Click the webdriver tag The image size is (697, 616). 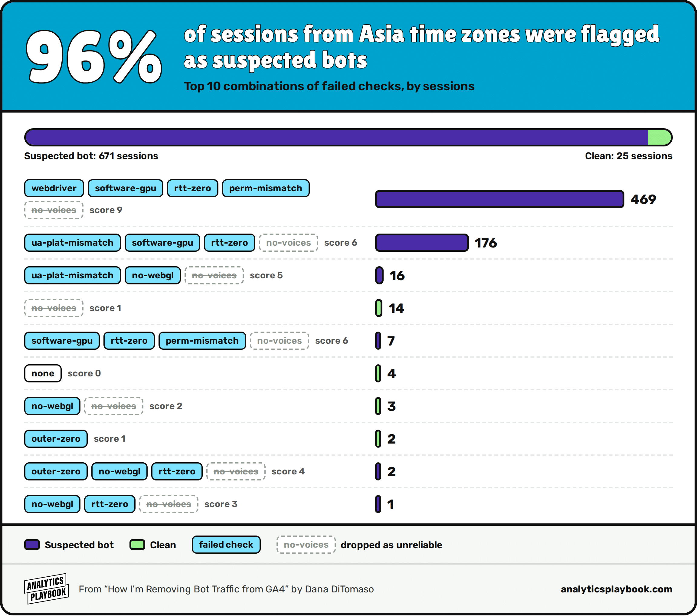point(54,188)
